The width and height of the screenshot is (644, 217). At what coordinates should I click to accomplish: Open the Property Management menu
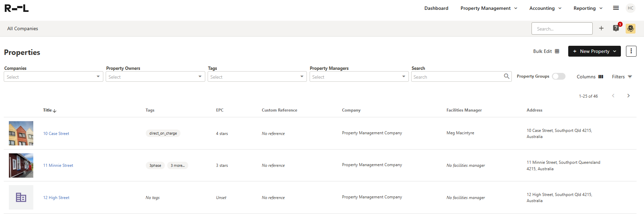(x=489, y=8)
